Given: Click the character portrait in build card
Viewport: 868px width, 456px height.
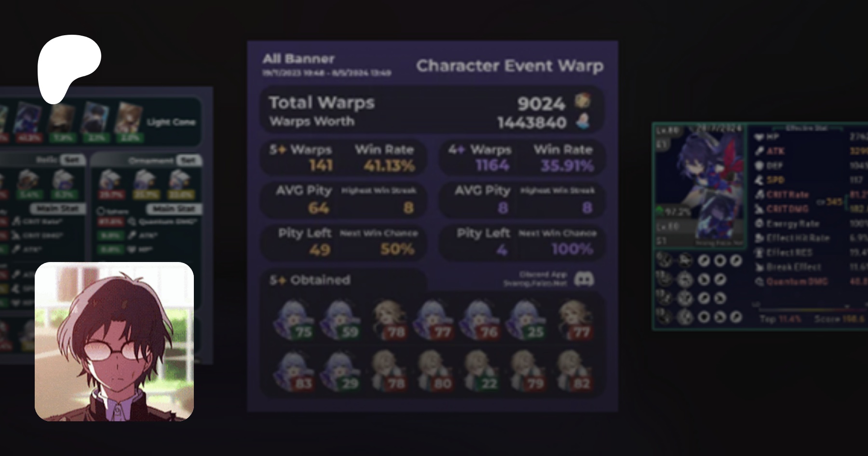Looking at the screenshot, I should 699,186.
